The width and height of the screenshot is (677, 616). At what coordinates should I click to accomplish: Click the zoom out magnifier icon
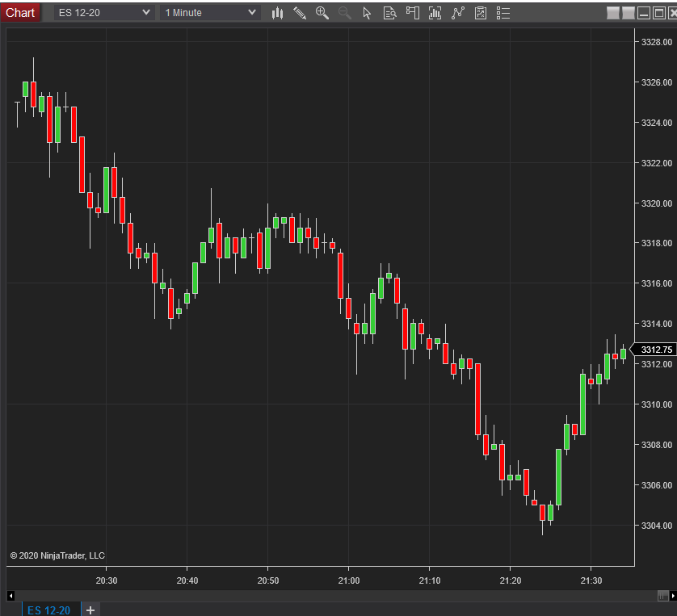point(344,13)
